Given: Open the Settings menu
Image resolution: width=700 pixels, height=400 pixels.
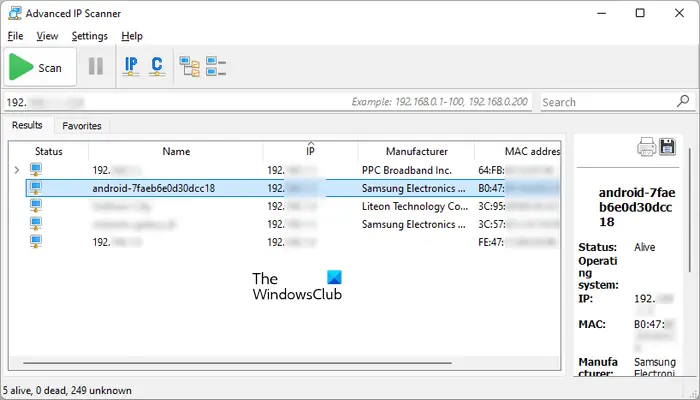Looking at the screenshot, I should [89, 36].
